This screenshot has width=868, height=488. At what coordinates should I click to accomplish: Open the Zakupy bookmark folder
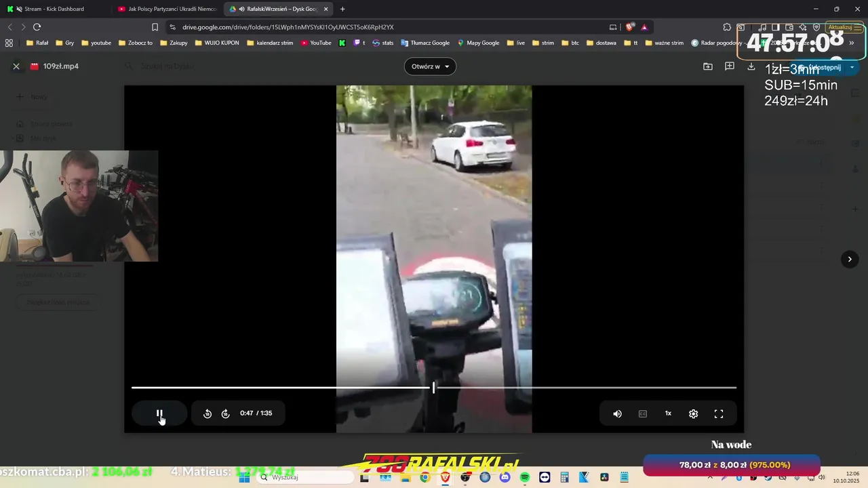point(174,43)
